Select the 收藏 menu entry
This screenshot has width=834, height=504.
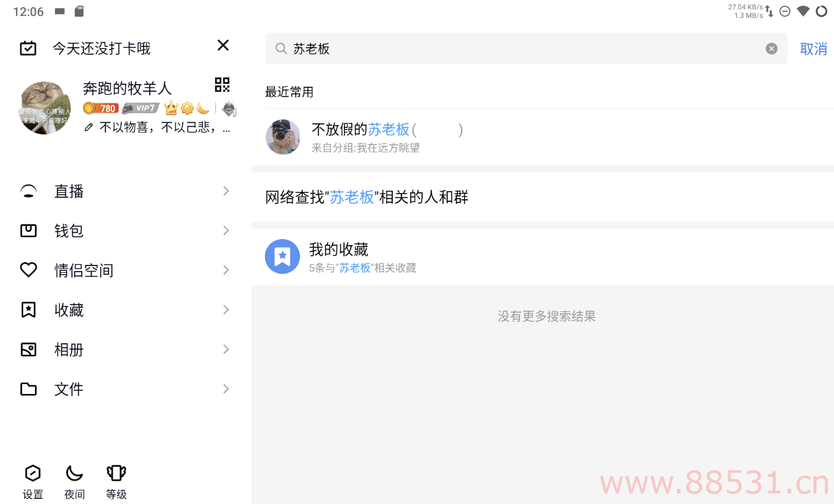pos(126,310)
